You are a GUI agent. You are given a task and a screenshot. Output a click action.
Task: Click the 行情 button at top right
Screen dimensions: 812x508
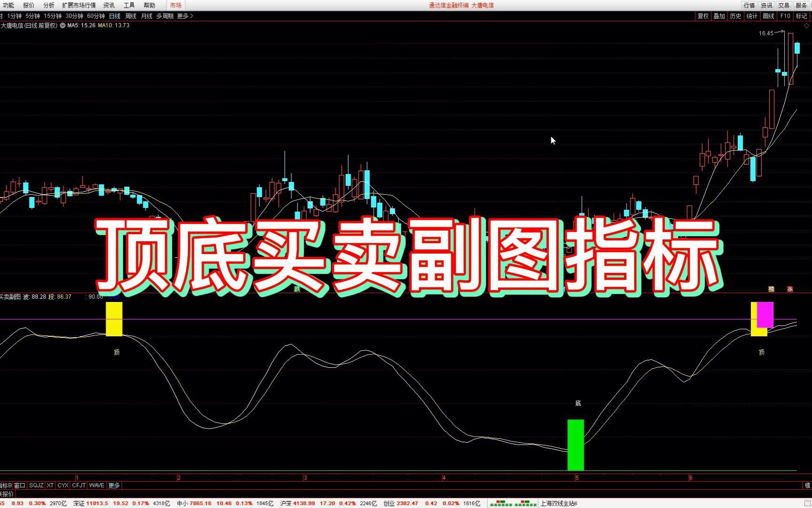pos(749,5)
